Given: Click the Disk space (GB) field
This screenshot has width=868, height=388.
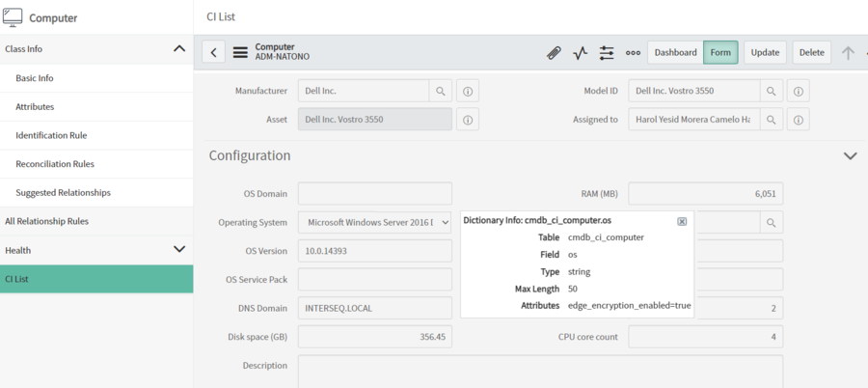Looking at the screenshot, I should coord(375,337).
